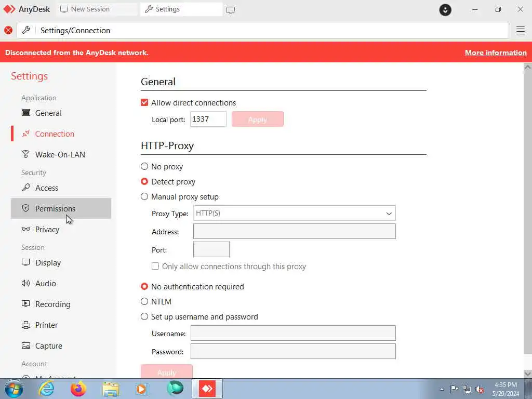
Task: Click the Settings/Connection address bar
Action: click(263, 30)
